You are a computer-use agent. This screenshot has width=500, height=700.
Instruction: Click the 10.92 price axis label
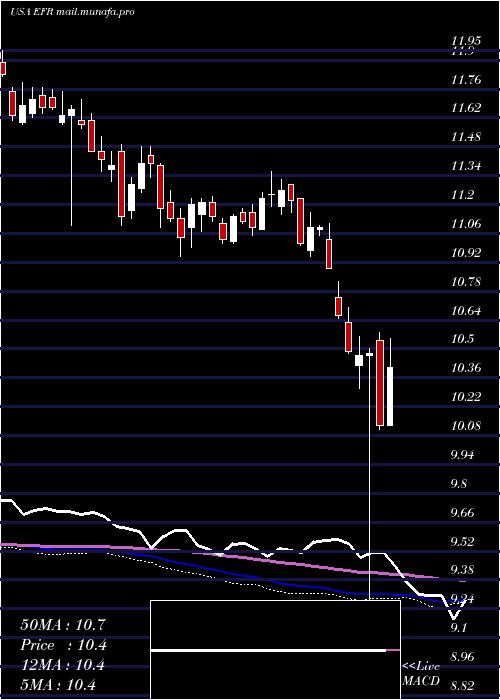[x=466, y=253]
